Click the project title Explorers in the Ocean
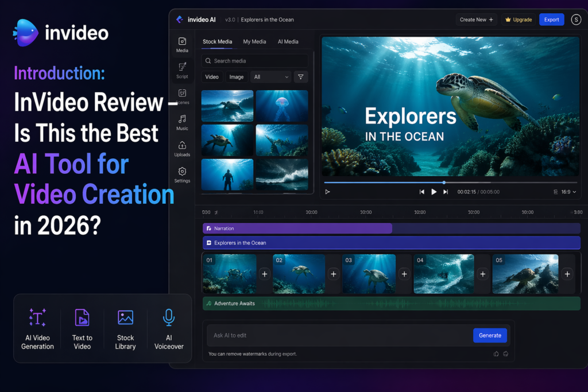Screen dimensions: 588x392 coord(268,20)
